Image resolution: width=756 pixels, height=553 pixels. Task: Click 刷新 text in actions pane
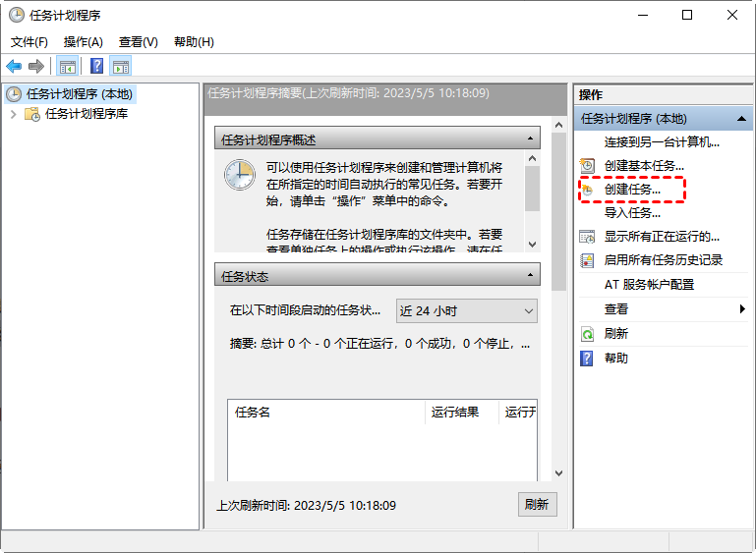pos(616,334)
